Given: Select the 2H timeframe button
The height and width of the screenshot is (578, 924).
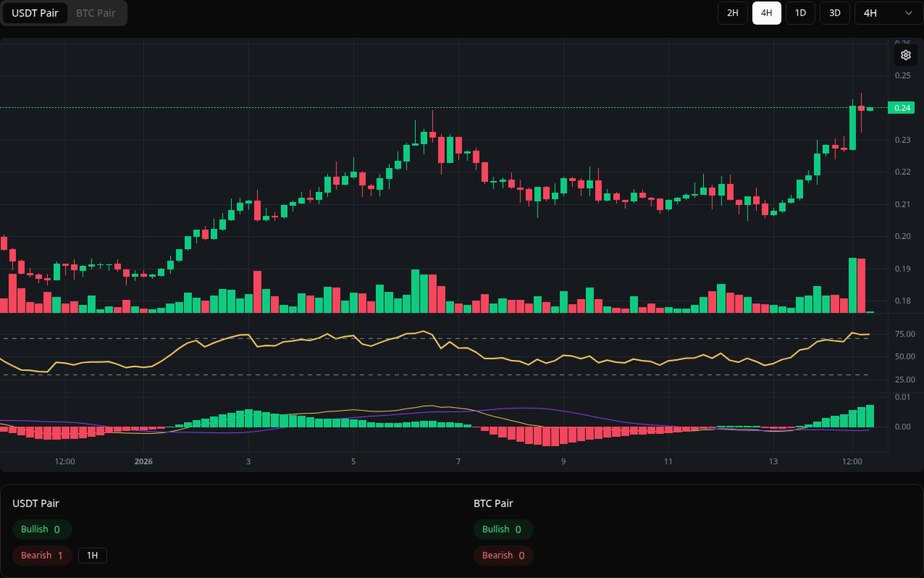Looking at the screenshot, I should pyautogui.click(x=732, y=13).
